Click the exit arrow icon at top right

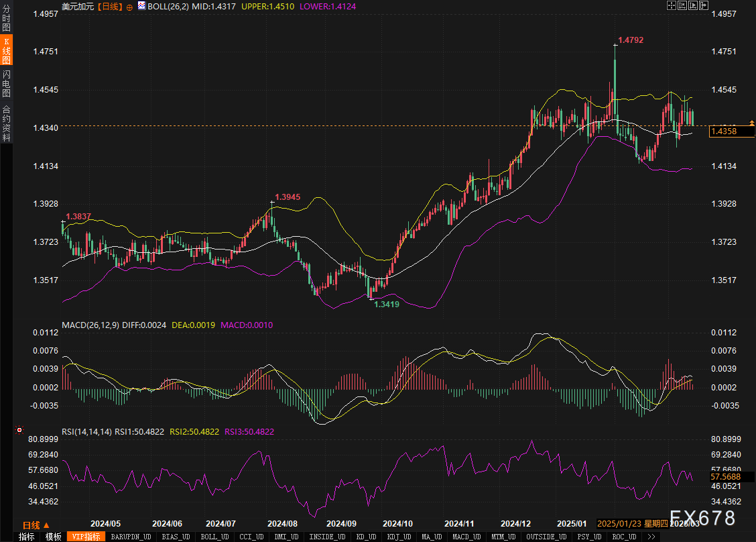click(x=704, y=5)
